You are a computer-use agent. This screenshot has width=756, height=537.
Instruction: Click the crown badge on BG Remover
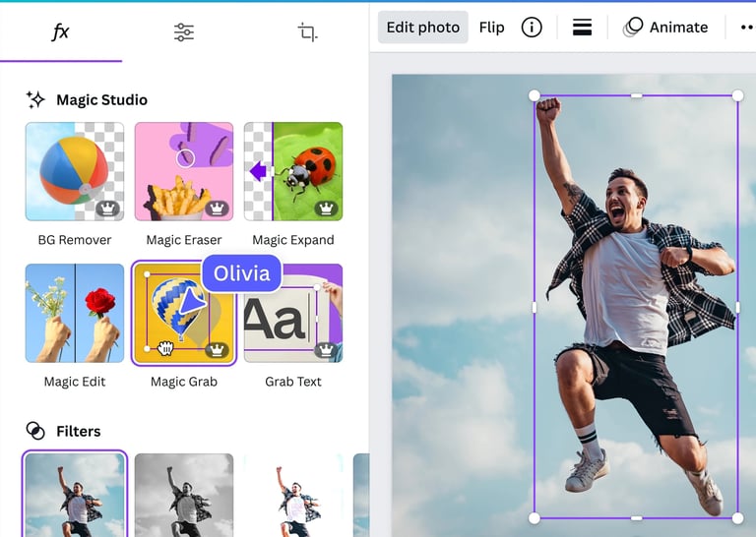click(107, 209)
